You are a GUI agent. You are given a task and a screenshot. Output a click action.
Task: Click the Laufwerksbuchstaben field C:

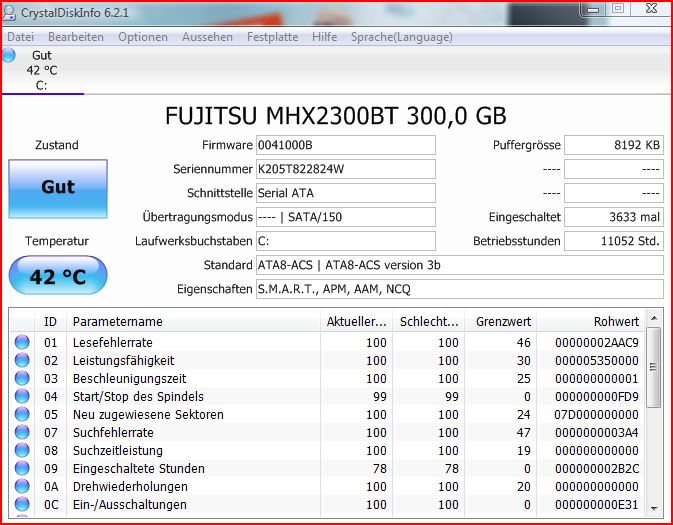point(346,241)
